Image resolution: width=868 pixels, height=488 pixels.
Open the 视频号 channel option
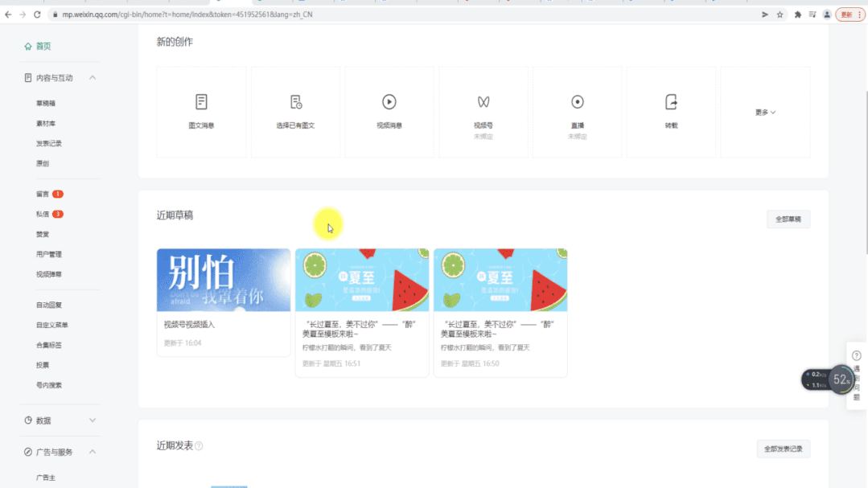point(483,113)
